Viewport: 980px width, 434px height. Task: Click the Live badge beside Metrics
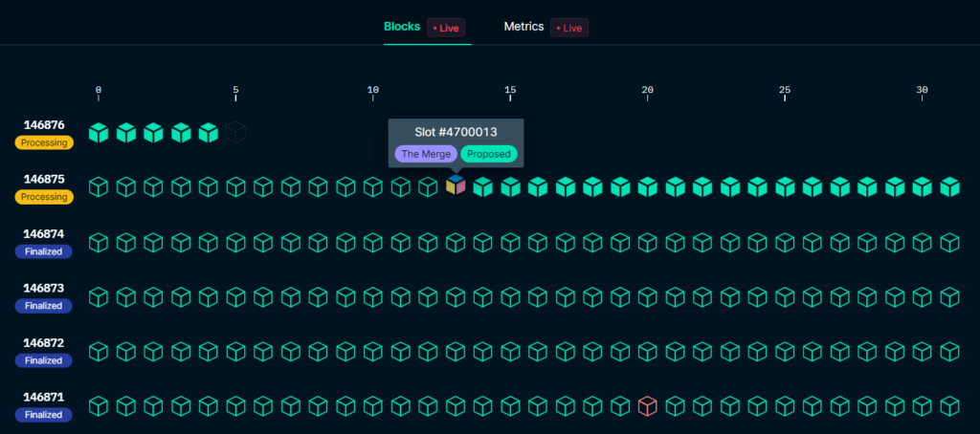(569, 28)
